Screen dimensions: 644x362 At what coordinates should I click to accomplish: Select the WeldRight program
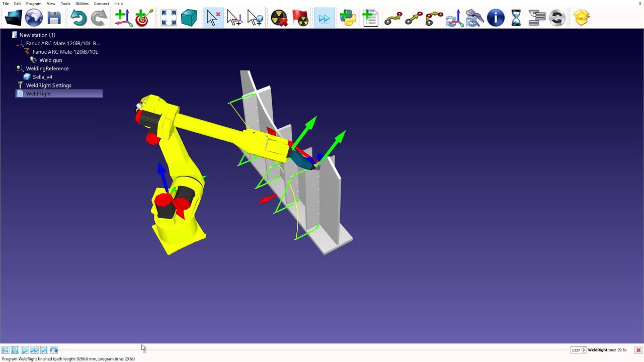pyautogui.click(x=59, y=94)
